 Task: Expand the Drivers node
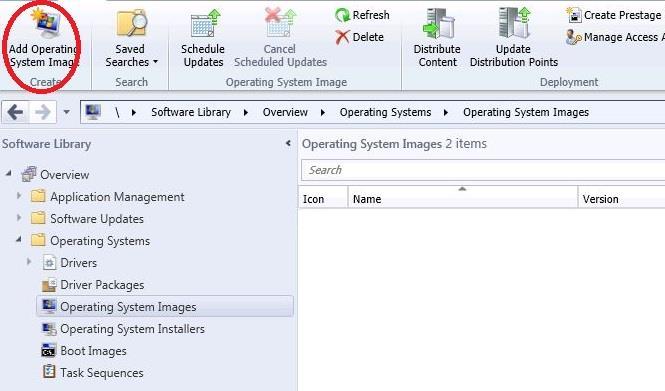click(x=29, y=262)
